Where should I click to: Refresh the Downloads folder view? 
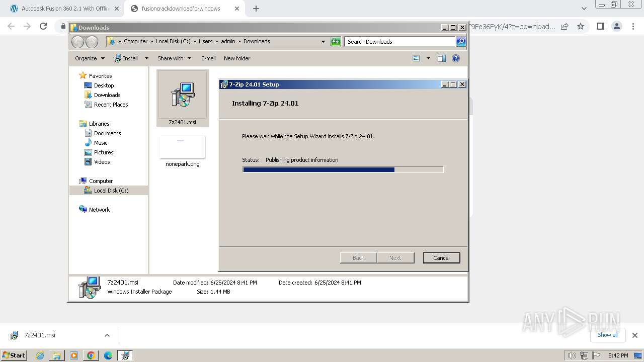point(336,42)
